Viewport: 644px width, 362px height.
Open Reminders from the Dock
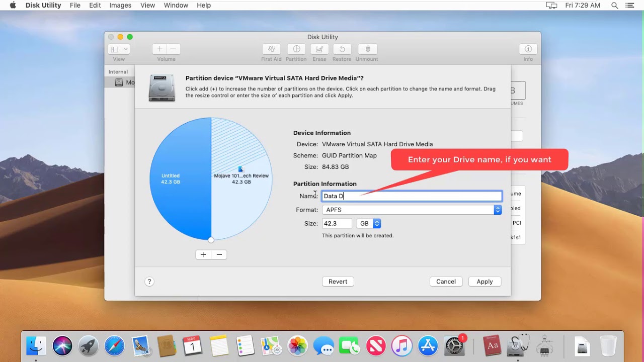(245, 346)
